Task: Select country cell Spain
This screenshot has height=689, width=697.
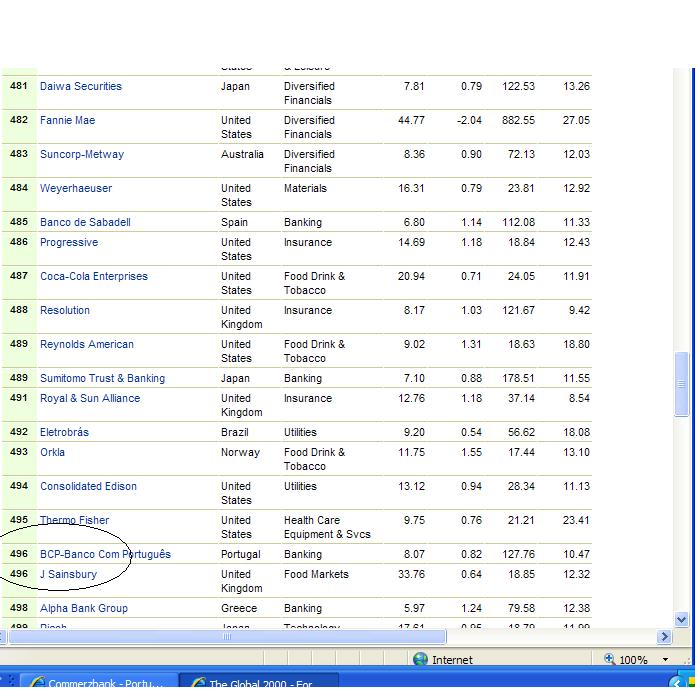Action: point(234,223)
